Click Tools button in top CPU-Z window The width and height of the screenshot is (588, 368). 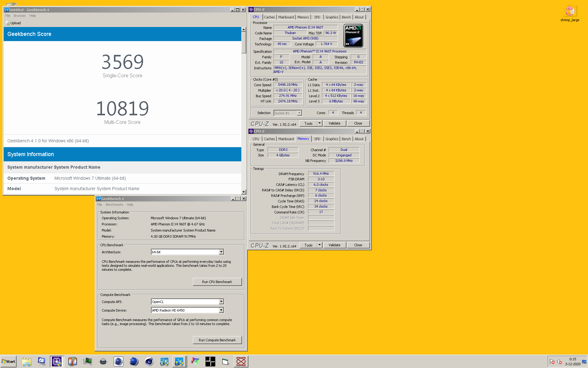[308, 123]
